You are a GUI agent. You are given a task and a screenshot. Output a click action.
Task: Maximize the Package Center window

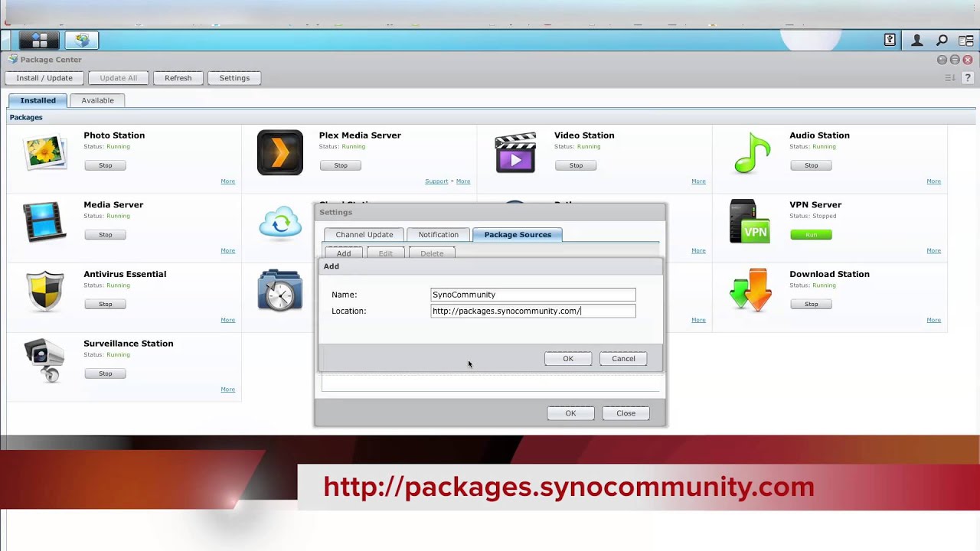(x=955, y=60)
